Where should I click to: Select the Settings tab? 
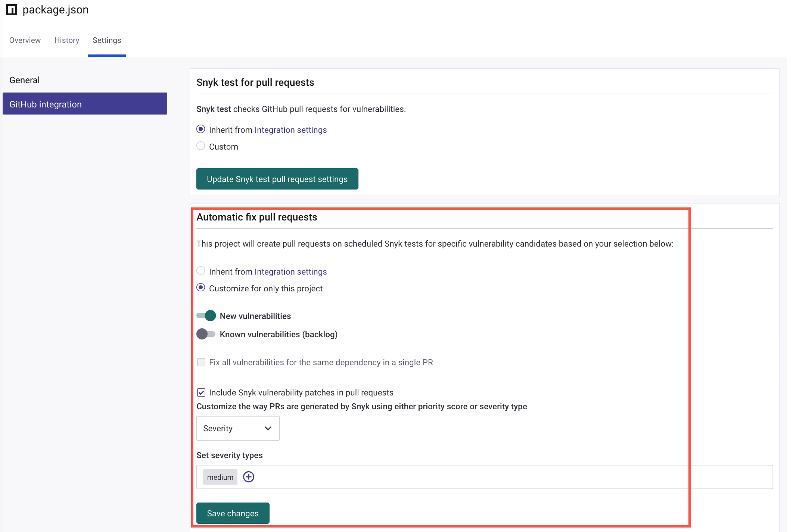pos(107,40)
